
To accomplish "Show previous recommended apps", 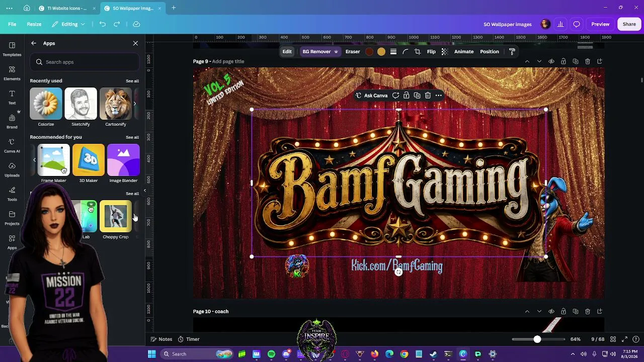I will click(34, 160).
